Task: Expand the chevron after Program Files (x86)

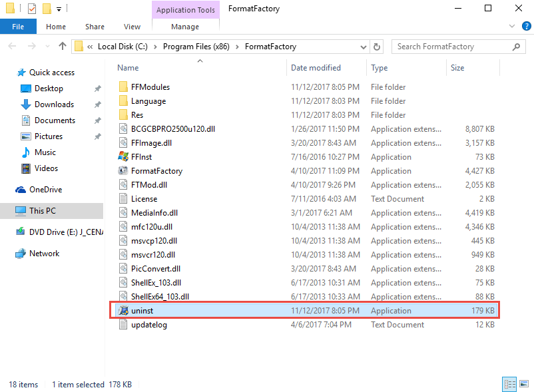Action: 238,47
